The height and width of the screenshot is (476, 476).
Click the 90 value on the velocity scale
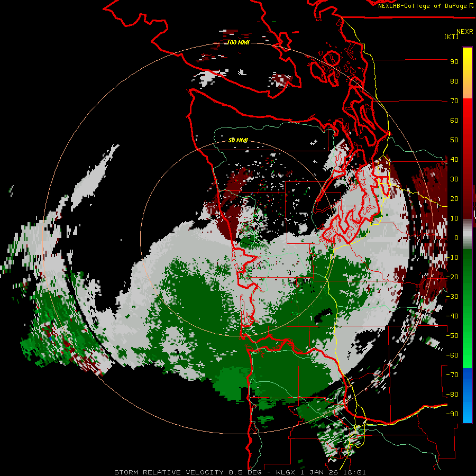point(454,62)
